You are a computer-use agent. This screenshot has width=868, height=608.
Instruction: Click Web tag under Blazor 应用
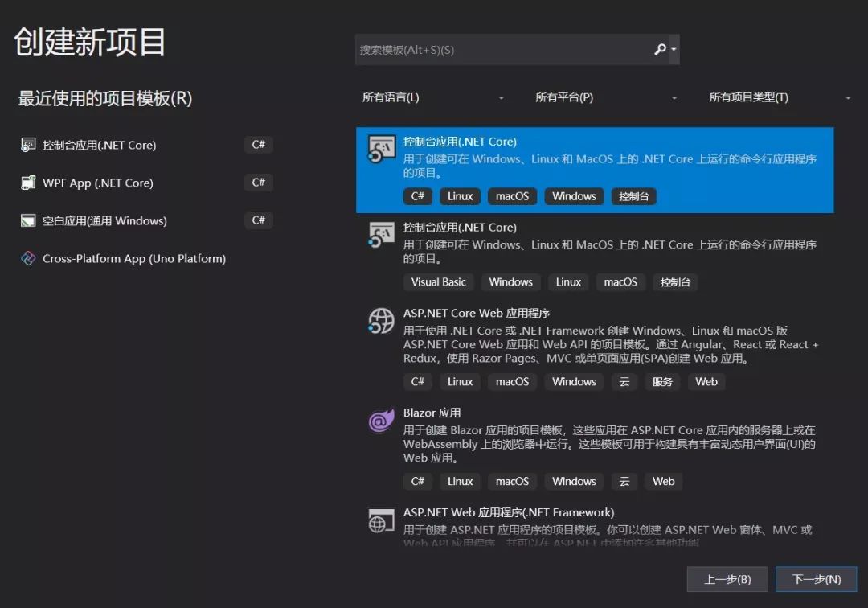[x=663, y=482]
